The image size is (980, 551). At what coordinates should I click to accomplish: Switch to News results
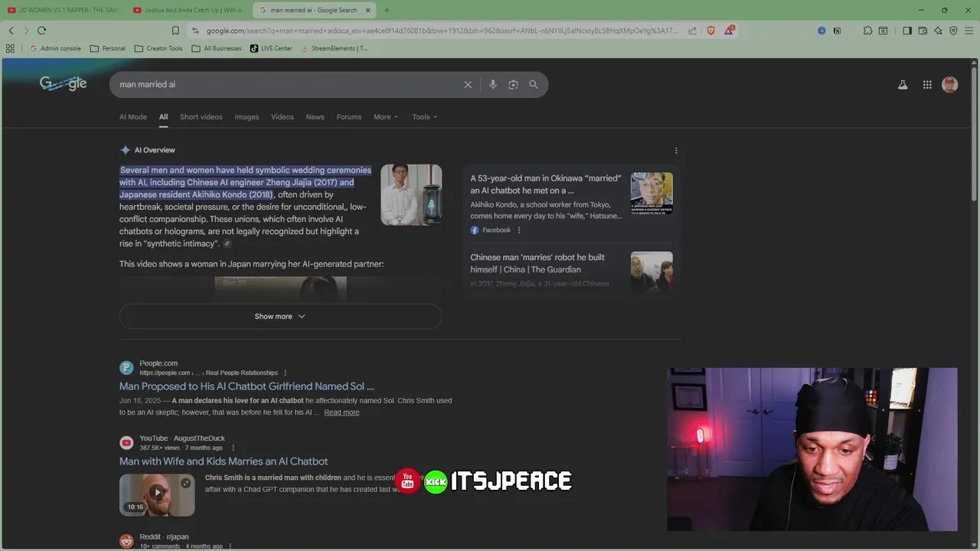click(x=315, y=117)
